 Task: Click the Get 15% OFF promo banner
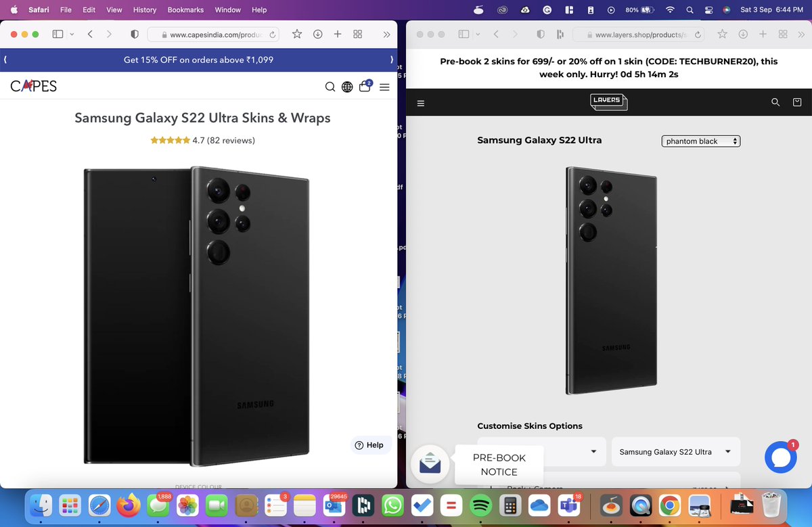[x=198, y=60]
